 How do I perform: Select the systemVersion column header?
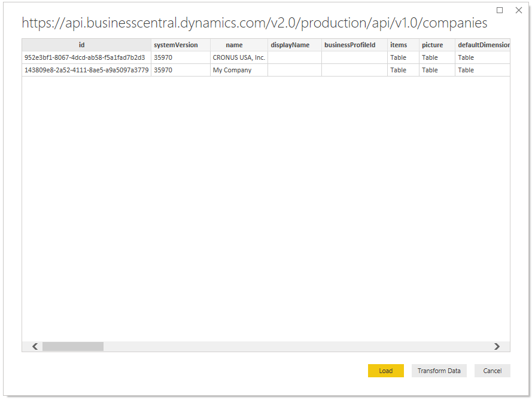tap(180, 45)
